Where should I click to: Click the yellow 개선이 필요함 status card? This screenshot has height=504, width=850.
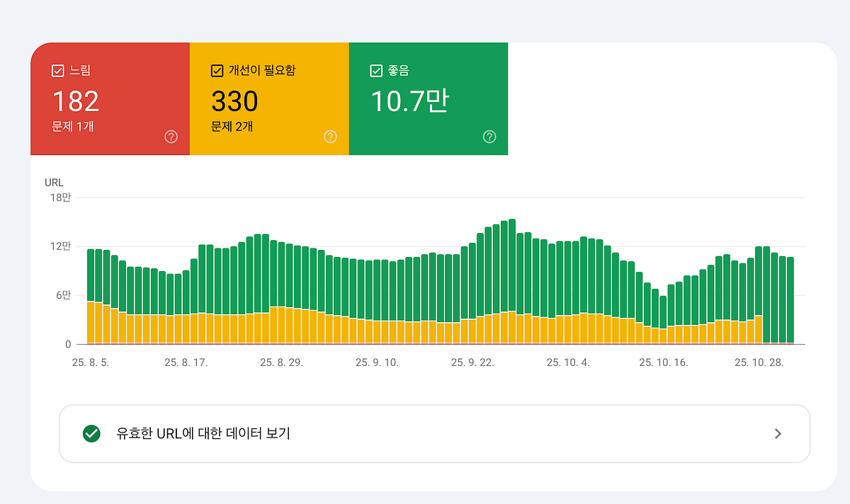pos(269,99)
